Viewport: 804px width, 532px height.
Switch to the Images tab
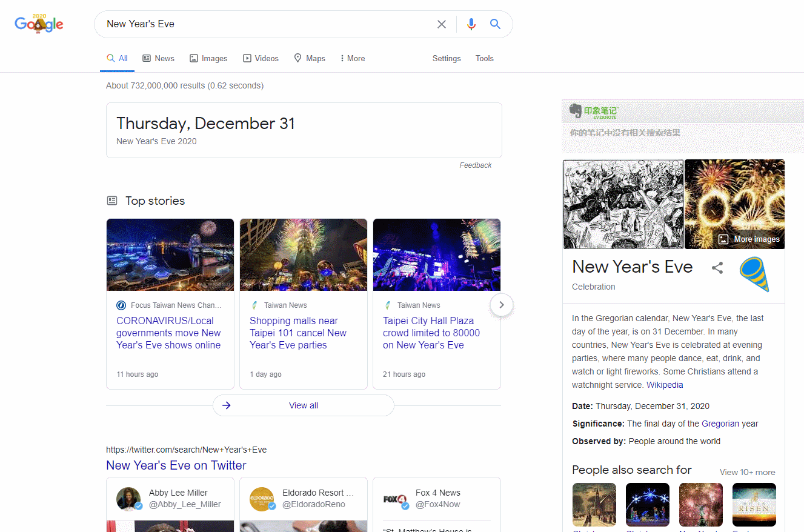pyautogui.click(x=208, y=59)
